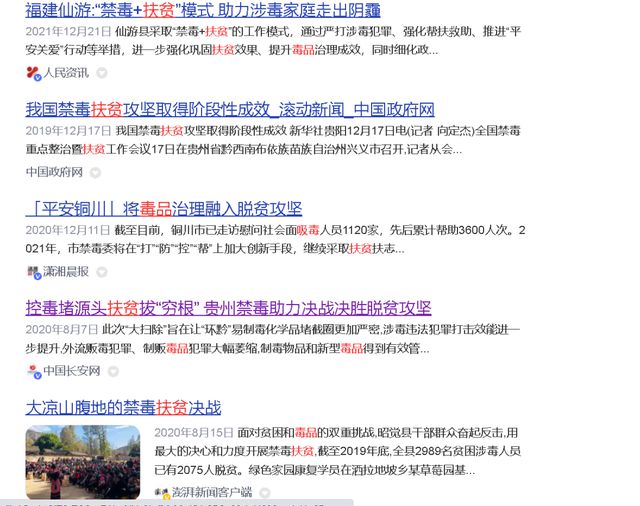Open 我国禁毒扶贫攻坚取得阶段性成效 result link
The width and height of the screenshot is (640, 506).
click(230, 109)
